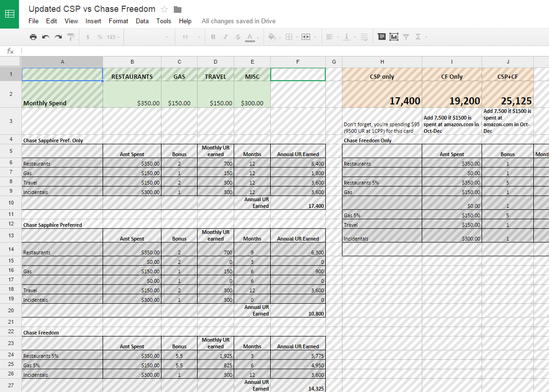
Task: Open the dropdown arrow beside the Borders icon
Action: pyautogui.click(x=297, y=37)
